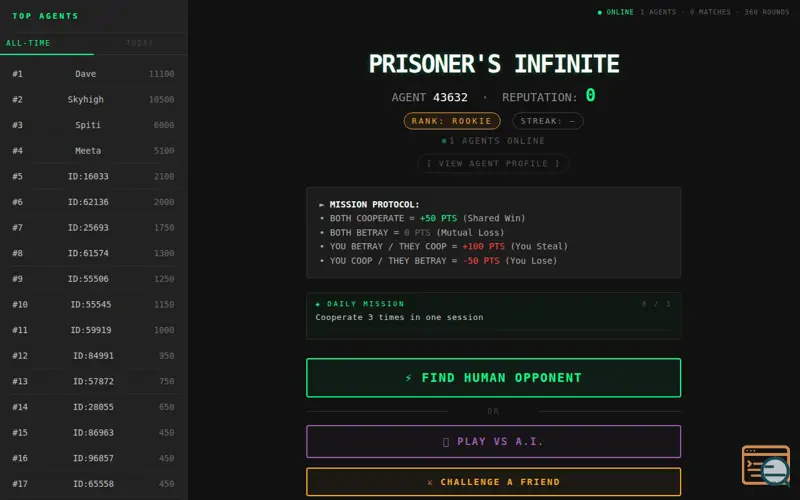Click the Challenge a Friend button
The height and width of the screenshot is (500, 800).
[493, 482]
